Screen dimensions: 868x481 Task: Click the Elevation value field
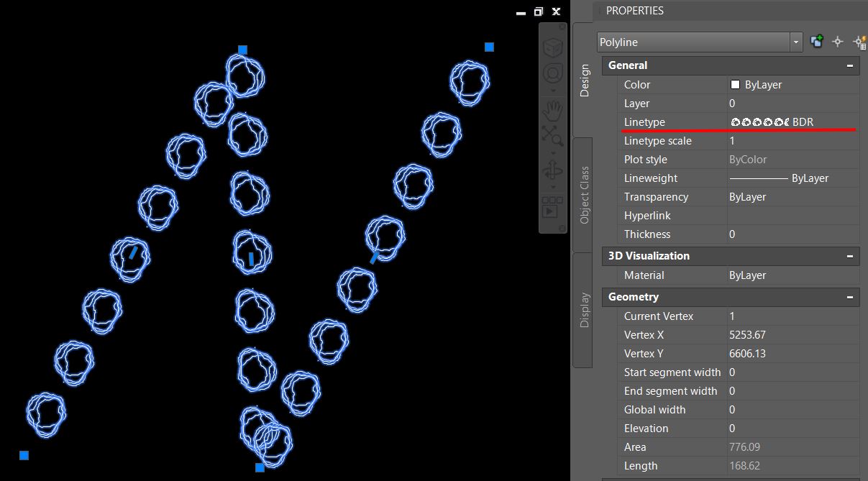793,429
